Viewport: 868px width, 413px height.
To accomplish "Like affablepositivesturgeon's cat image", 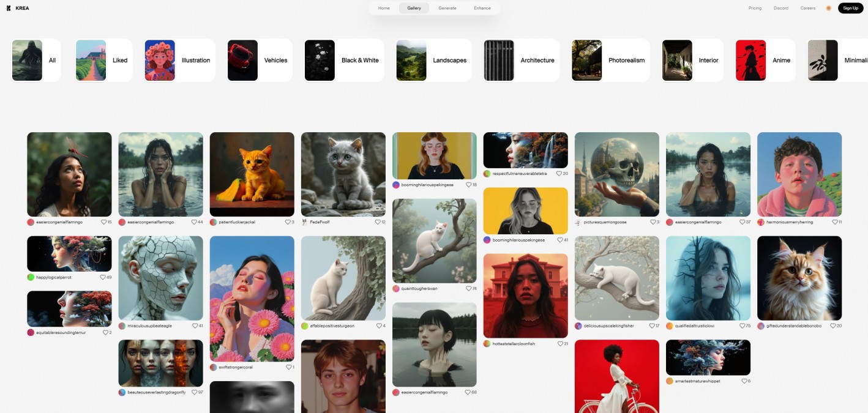I will 380,326.
